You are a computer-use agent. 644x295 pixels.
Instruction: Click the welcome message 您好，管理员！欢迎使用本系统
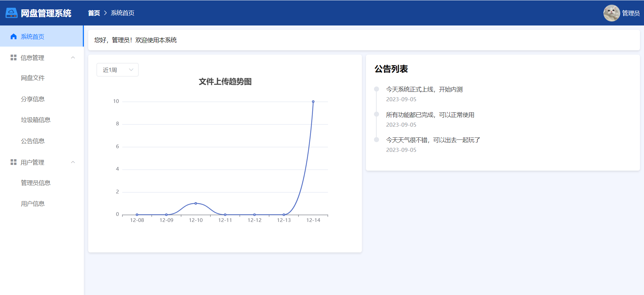tap(136, 40)
